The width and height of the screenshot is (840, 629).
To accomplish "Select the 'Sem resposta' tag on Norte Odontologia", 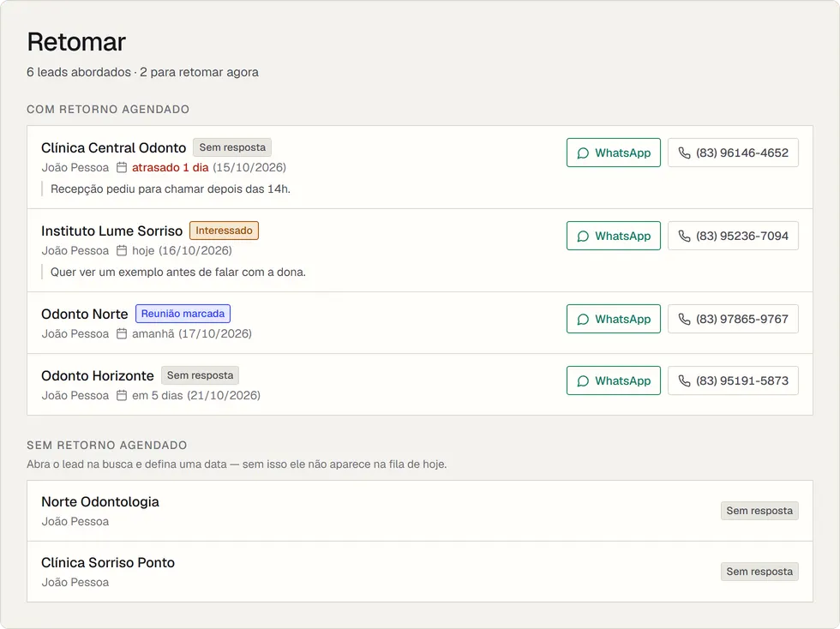I will pyautogui.click(x=759, y=511).
